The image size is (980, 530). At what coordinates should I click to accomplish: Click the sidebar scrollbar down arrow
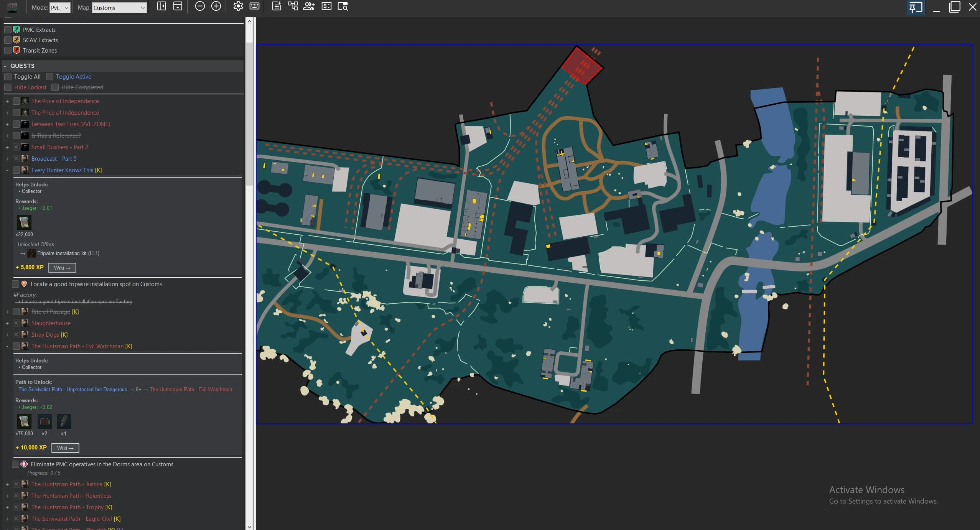(x=249, y=527)
